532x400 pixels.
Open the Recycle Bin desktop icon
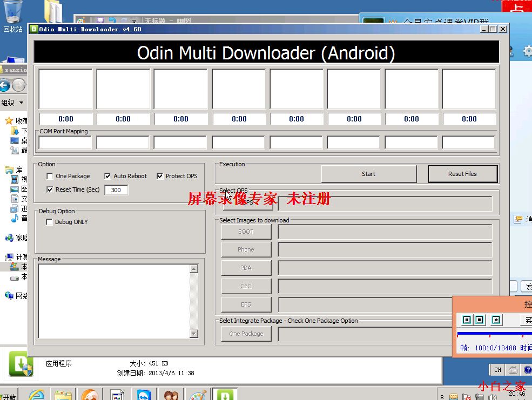[12, 15]
